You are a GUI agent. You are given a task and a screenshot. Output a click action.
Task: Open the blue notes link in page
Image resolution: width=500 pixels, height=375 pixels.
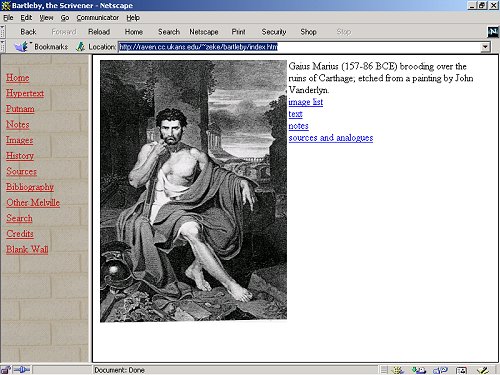click(x=298, y=126)
